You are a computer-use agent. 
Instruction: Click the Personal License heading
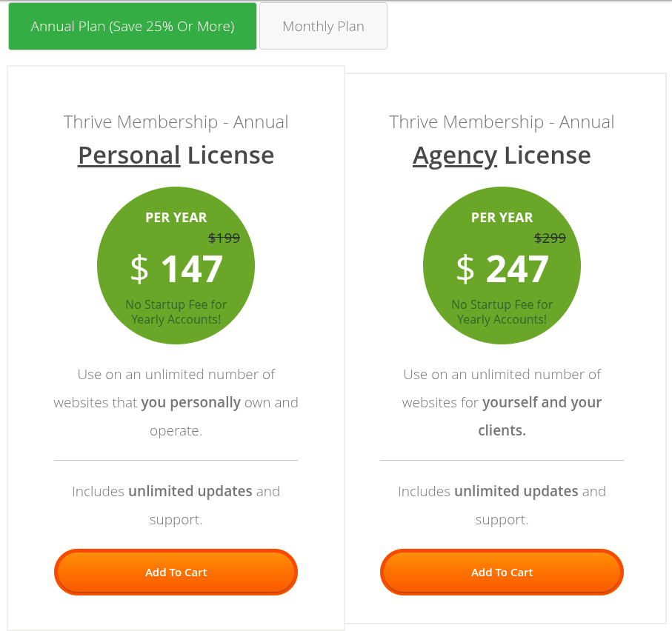(x=176, y=156)
